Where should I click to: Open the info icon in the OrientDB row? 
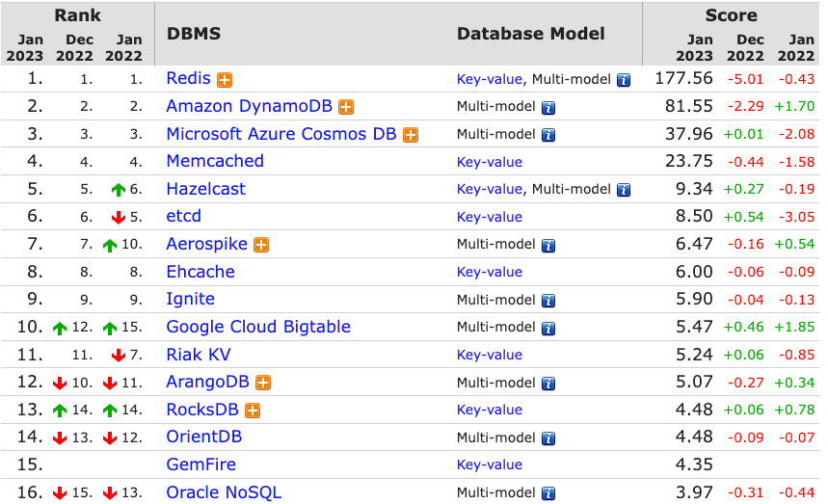(x=548, y=438)
